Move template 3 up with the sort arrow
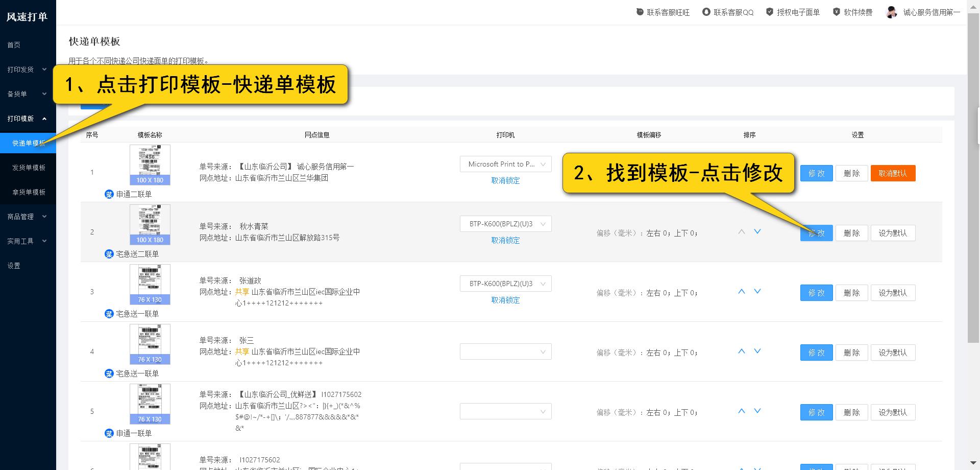The height and width of the screenshot is (470, 980). point(742,291)
